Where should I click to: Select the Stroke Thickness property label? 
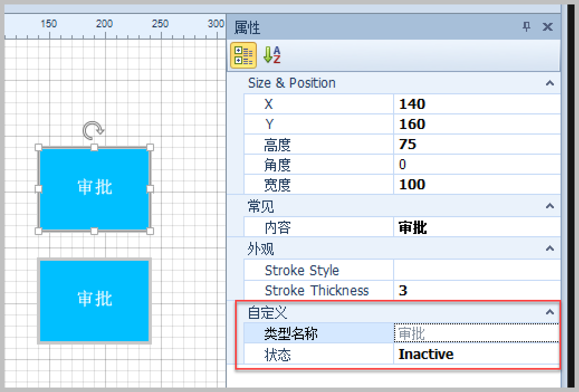pyautogui.click(x=317, y=291)
